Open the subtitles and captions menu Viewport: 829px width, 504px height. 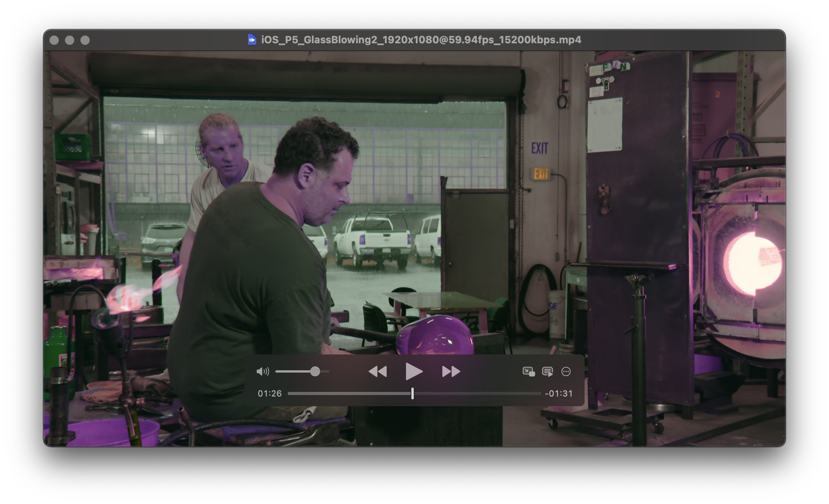[x=548, y=371]
